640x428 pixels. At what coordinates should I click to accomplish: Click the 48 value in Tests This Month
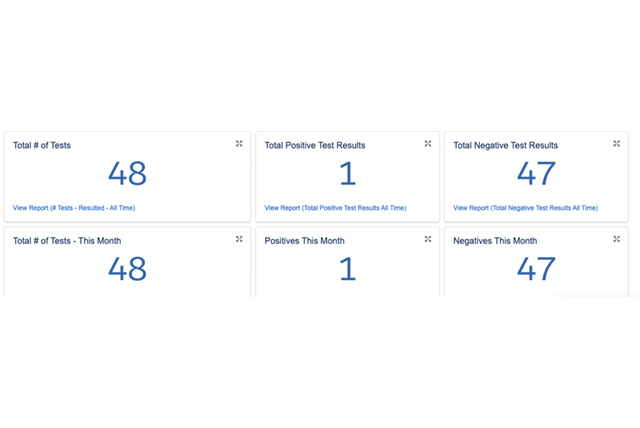point(127,269)
